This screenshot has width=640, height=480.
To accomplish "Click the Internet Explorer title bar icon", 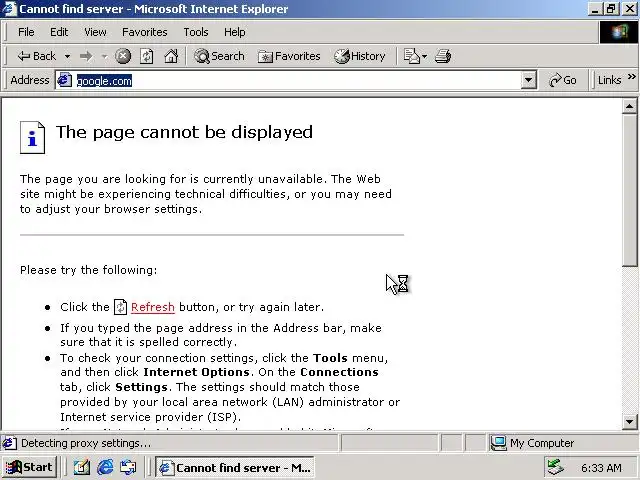I will [x=9, y=9].
